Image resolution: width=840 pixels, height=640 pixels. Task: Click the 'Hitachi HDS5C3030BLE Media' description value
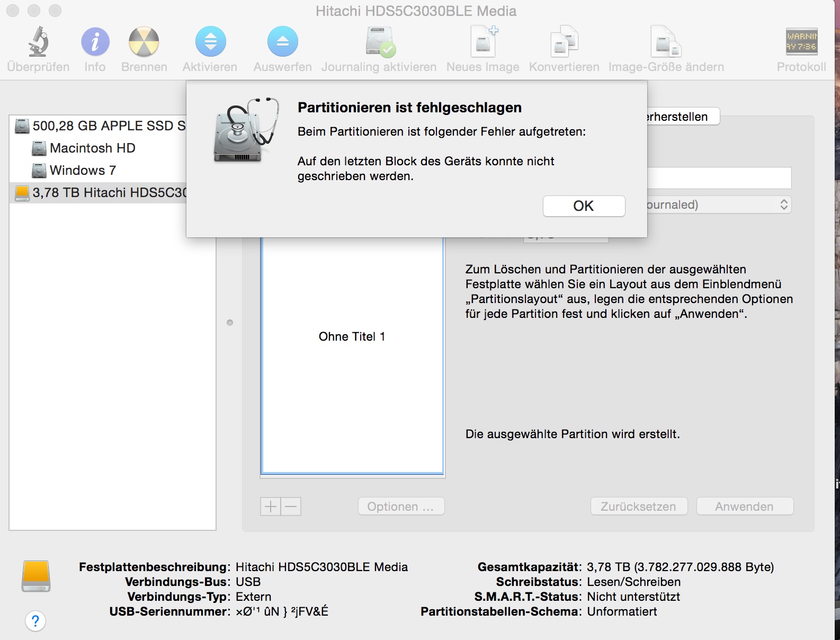tap(321, 567)
